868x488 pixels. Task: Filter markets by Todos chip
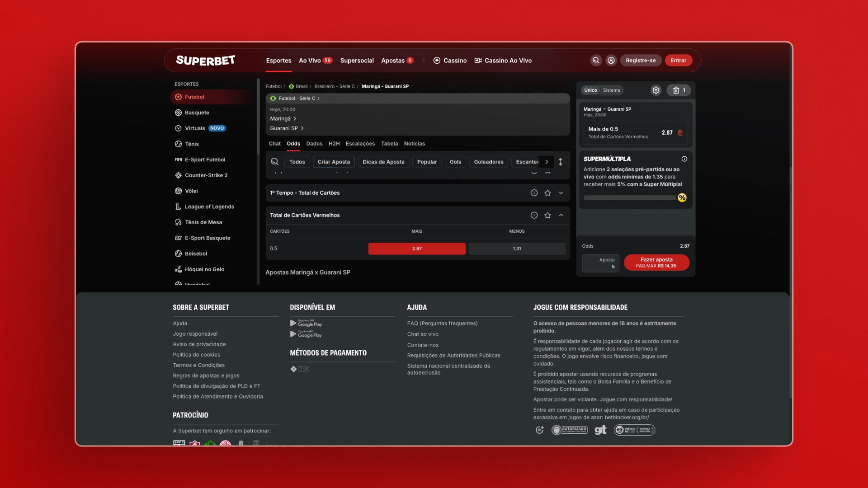coord(297,162)
